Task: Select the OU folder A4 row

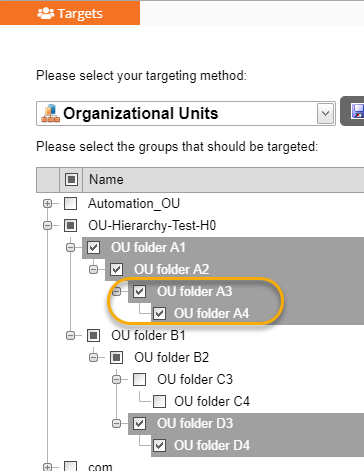Action: [x=257, y=313]
